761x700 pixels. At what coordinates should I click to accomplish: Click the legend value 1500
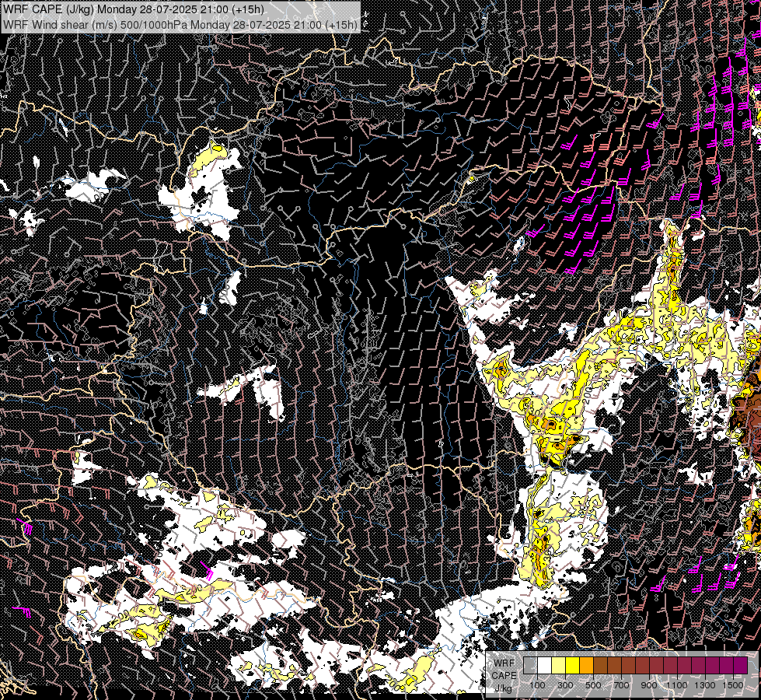733,685
